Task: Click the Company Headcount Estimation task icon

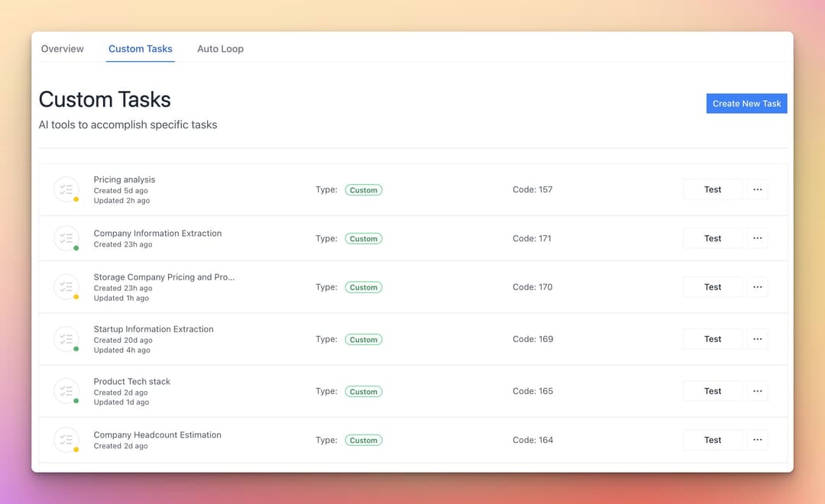Action: pos(66,440)
